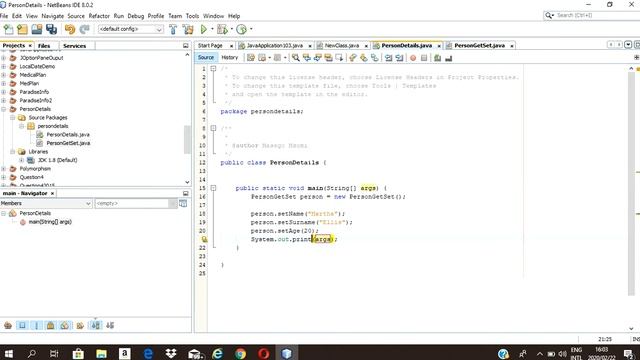640x360 pixels.
Task: Open Microsoft Store from the taskbar
Action: click(x=78, y=353)
